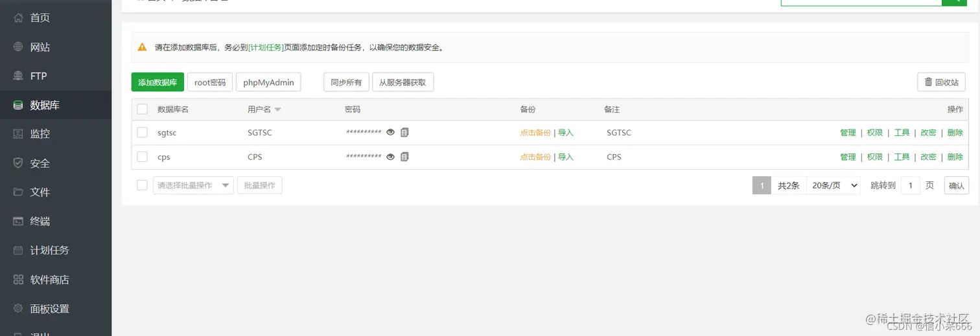980x336 pixels.
Task: Check the sgtsc row checkbox
Action: (x=142, y=132)
